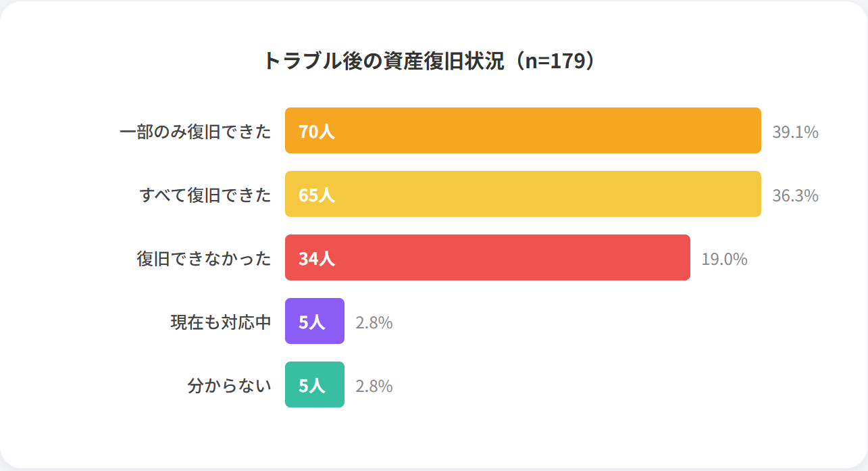Click the green 5人 bar
Screen dimensions: 868x471
[315, 385]
